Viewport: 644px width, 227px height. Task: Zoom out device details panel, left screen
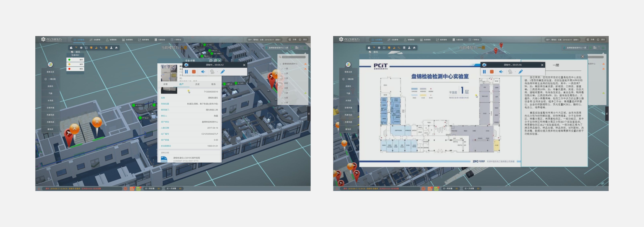(211, 60)
